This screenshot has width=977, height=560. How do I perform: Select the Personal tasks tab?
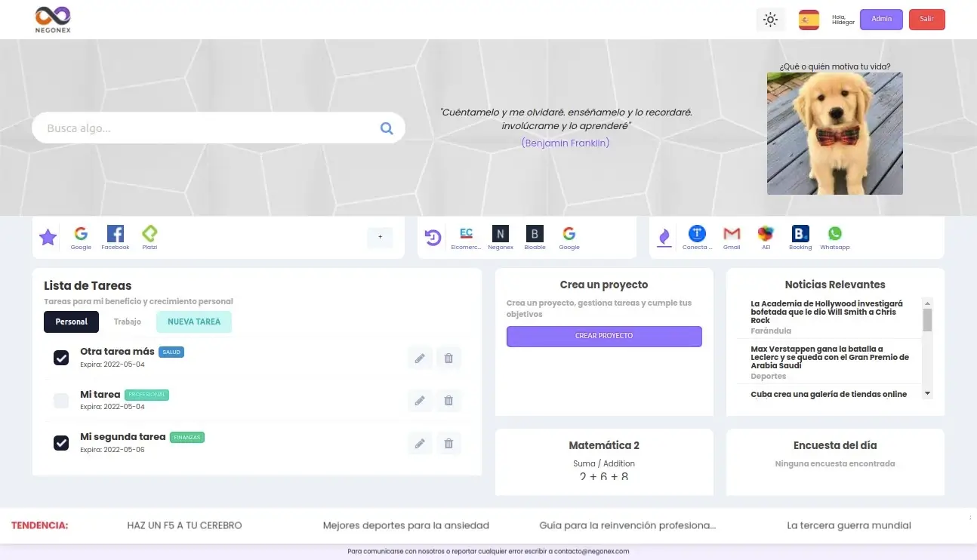click(x=72, y=322)
